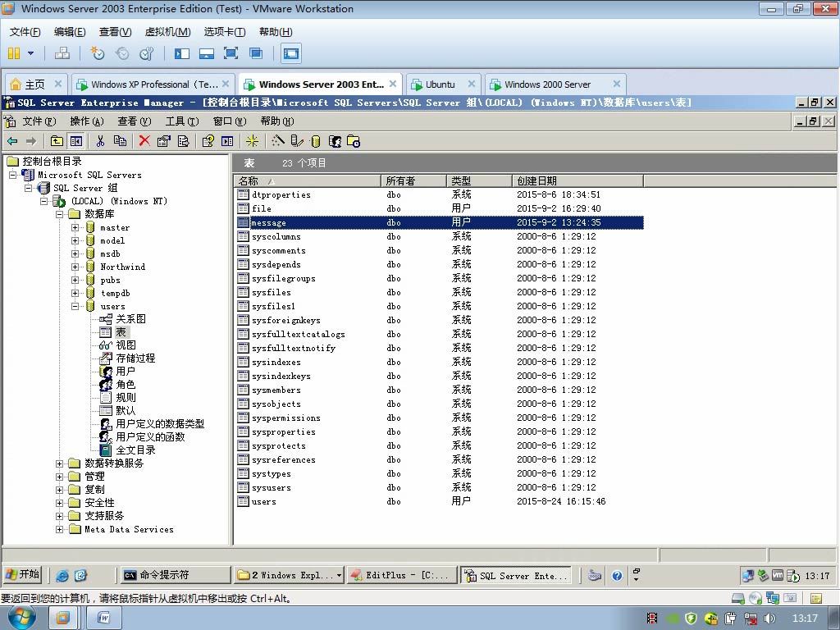The height and width of the screenshot is (630, 840).
Task: Switch to Unity mode icon in VMware
Action: (256, 53)
